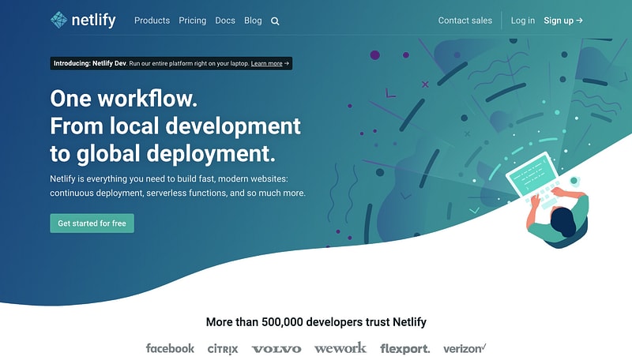The height and width of the screenshot is (364, 632).
Task: Click the Flexport logo
Action: (405, 349)
